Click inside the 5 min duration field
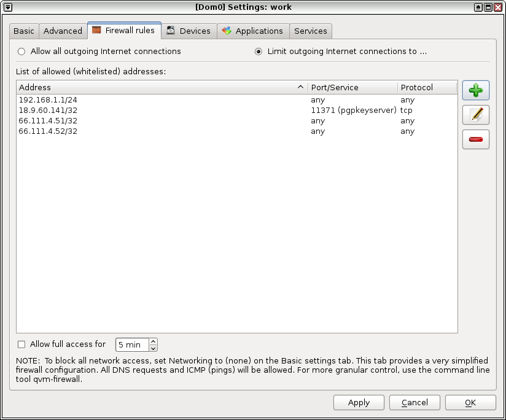The width and height of the screenshot is (506, 420). [132, 344]
